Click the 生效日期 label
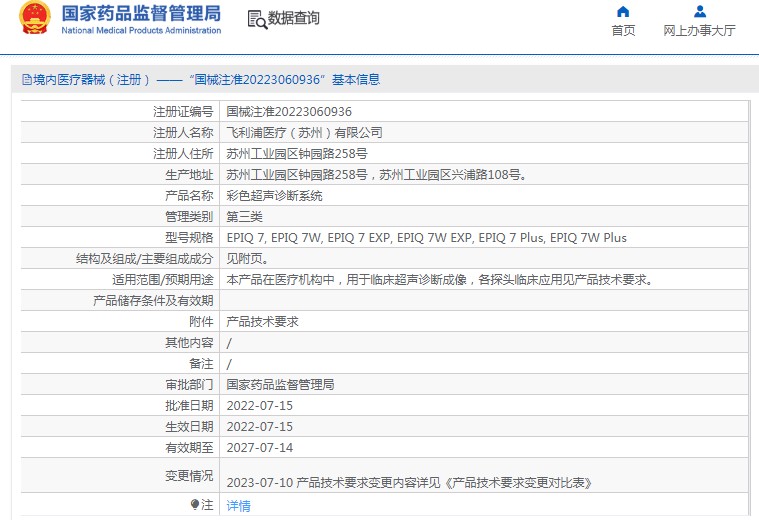Image resolution: width=759 pixels, height=520 pixels. [x=189, y=427]
